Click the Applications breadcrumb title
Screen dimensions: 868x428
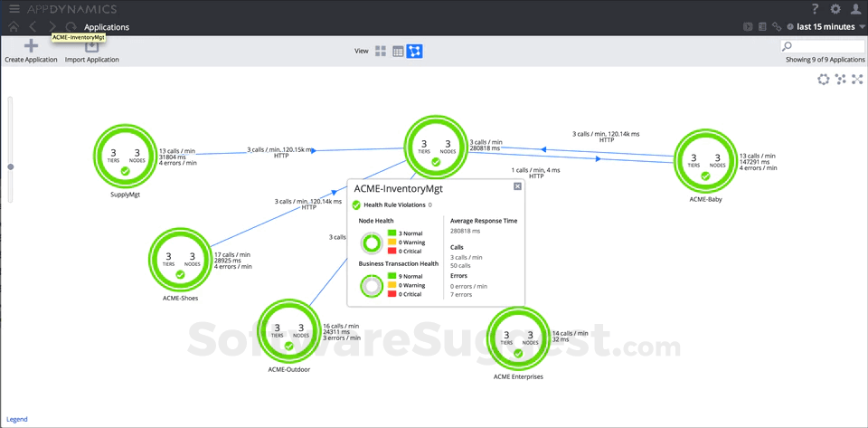pos(107,26)
